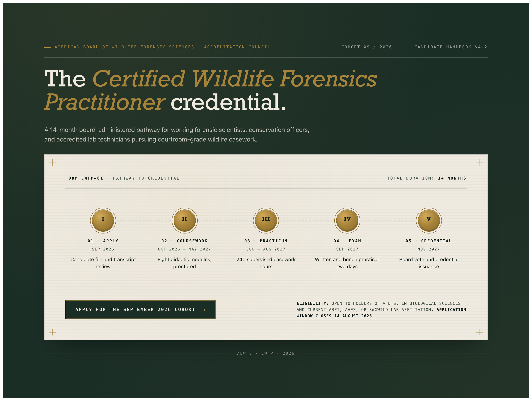The image size is (532, 399).
Task: Click '240 supervised casework hours' description
Action: pyautogui.click(x=266, y=263)
